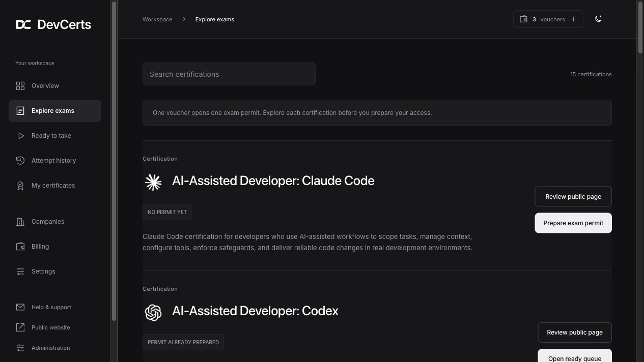
Task: Review public page for Claude Code
Action: [x=573, y=197]
